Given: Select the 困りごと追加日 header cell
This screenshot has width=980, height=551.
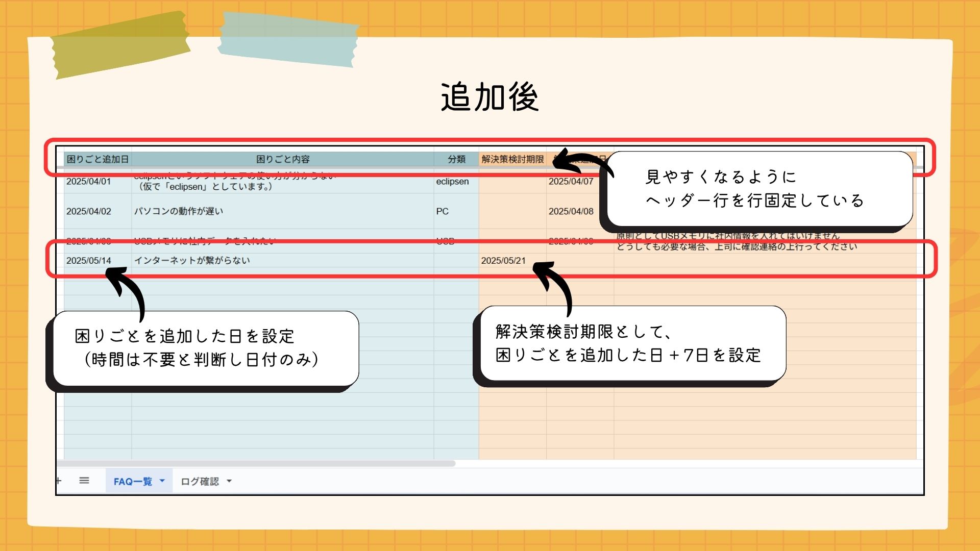Looking at the screenshot, I should pyautogui.click(x=97, y=159).
